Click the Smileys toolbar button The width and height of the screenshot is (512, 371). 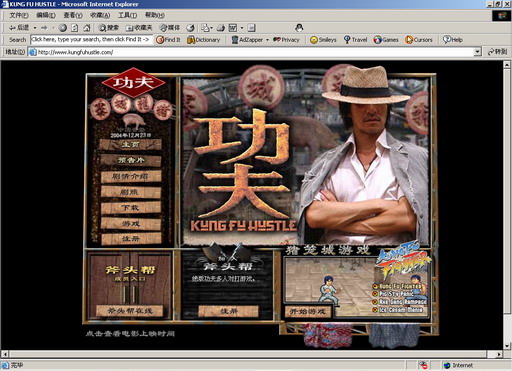[x=323, y=40]
